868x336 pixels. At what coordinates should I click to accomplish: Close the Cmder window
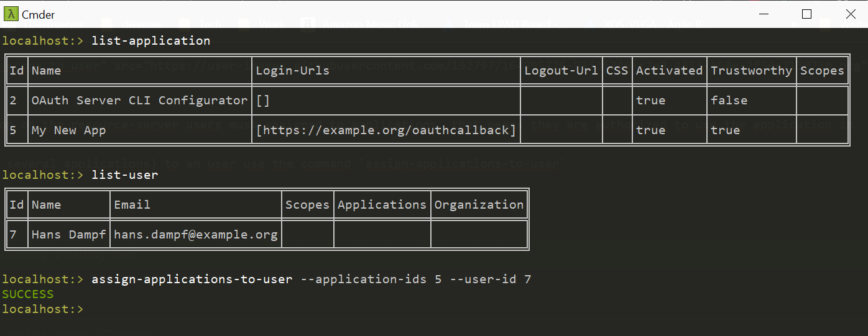851,14
